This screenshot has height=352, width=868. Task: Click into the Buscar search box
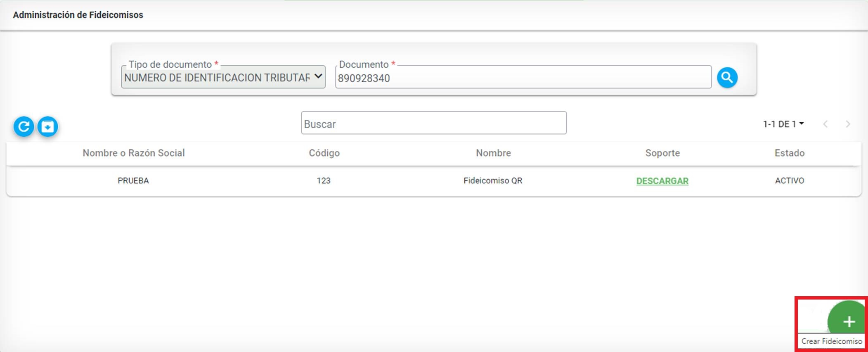[433, 123]
